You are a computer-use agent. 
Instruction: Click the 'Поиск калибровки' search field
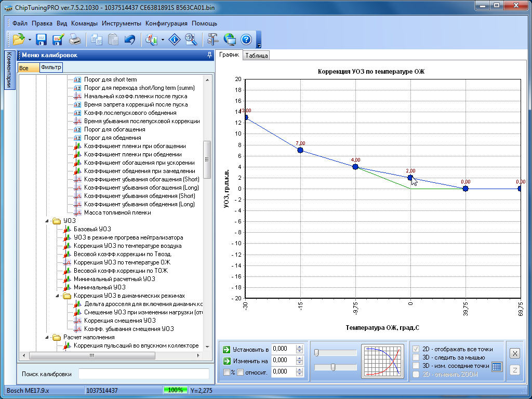coord(143,374)
